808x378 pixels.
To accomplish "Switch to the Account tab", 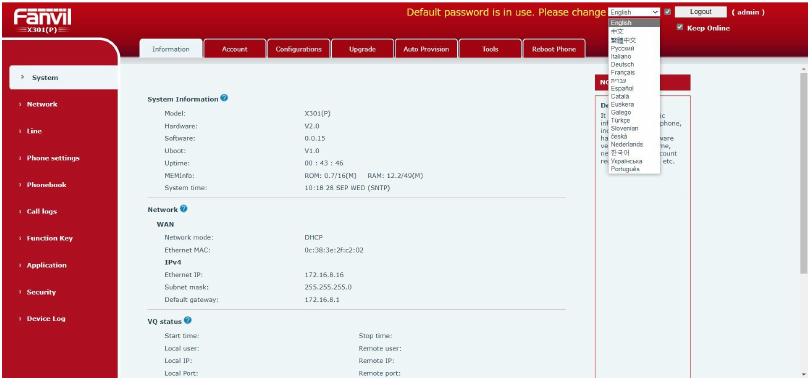I will pyautogui.click(x=235, y=49).
